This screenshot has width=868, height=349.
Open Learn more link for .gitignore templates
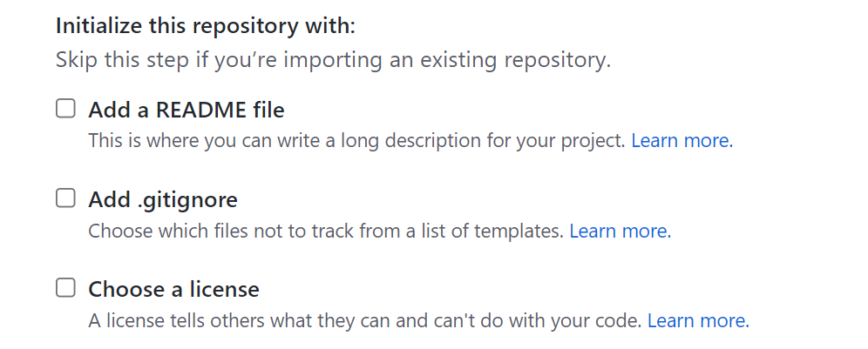click(620, 232)
